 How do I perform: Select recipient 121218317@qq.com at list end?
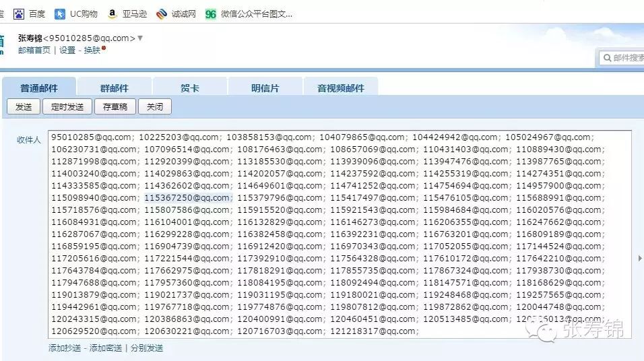[373, 331]
